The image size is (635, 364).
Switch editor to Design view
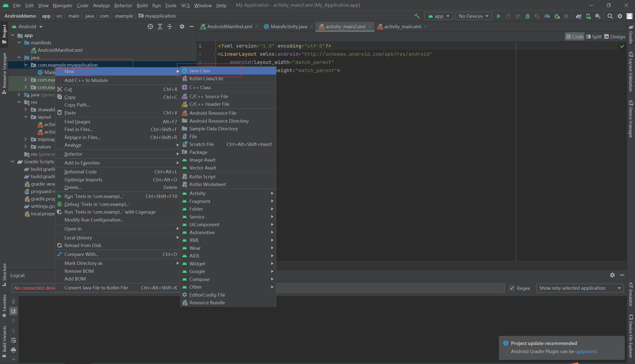coord(614,37)
